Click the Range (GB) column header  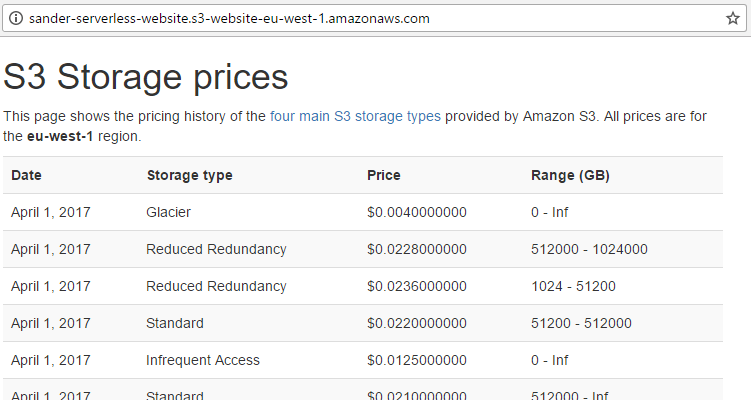[x=570, y=175]
